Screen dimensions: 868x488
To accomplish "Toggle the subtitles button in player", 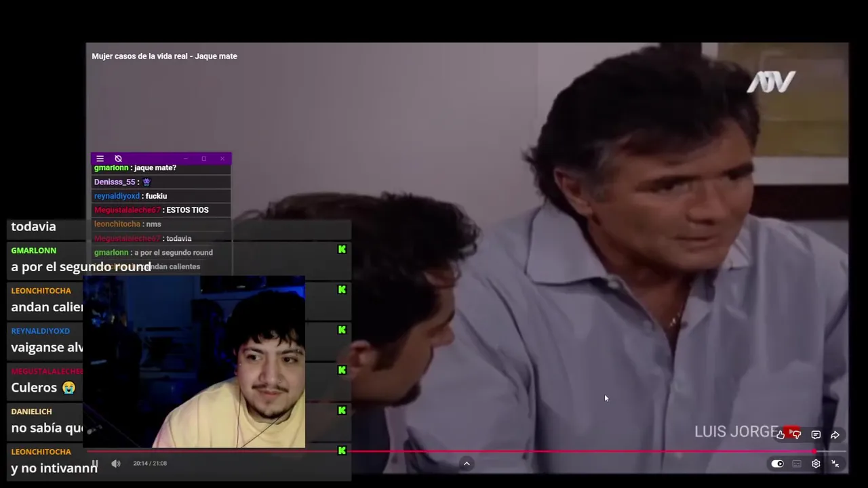I will click(x=797, y=464).
